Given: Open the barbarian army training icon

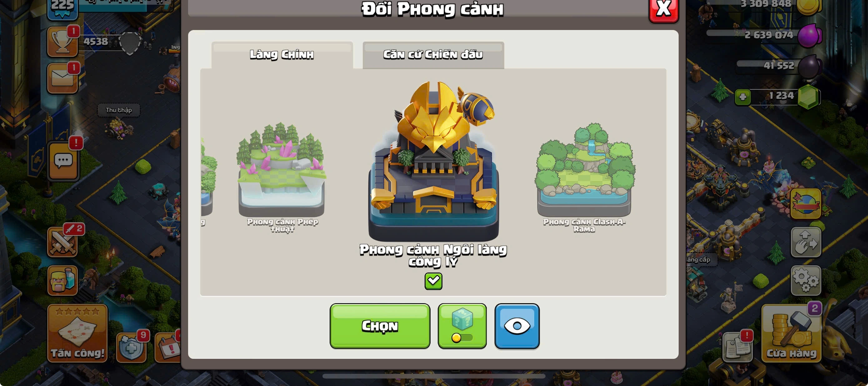Looking at the screenshot, I should [x=63, y=280].
